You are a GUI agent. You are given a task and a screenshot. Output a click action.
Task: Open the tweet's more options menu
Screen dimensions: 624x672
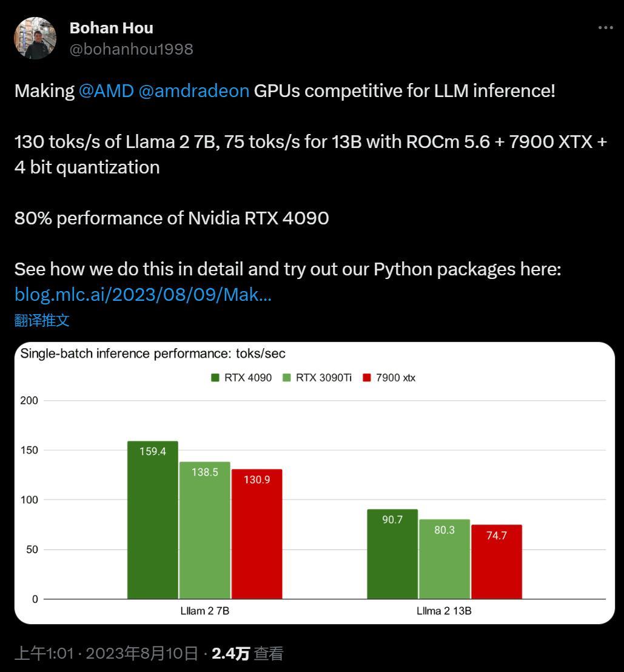[x=605, y=28]
